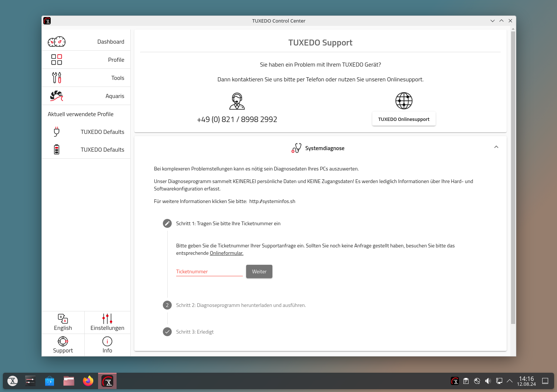Launch Discover software store from taskbar
This screenshot has width=557, height=392.
click(x=50, y=381)
